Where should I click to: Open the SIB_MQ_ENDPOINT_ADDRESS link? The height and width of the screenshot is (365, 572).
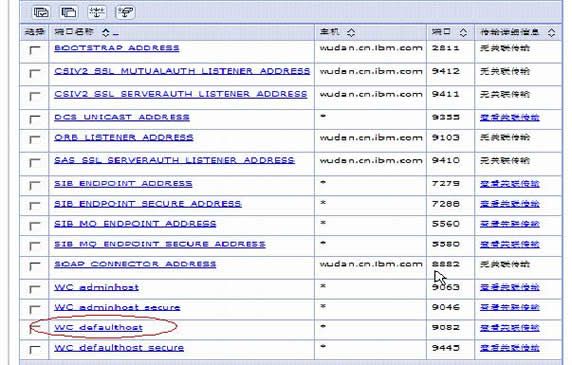(135, 224)
